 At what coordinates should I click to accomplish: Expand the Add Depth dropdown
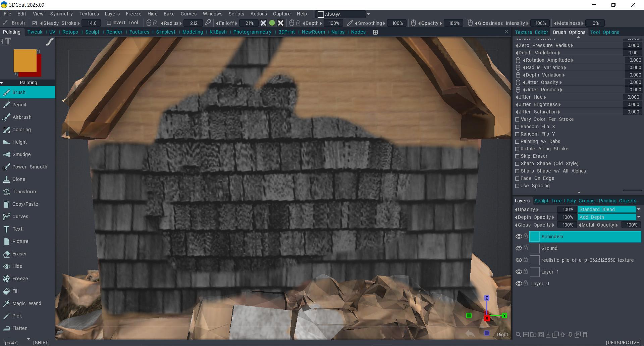(x=639, y=217)
